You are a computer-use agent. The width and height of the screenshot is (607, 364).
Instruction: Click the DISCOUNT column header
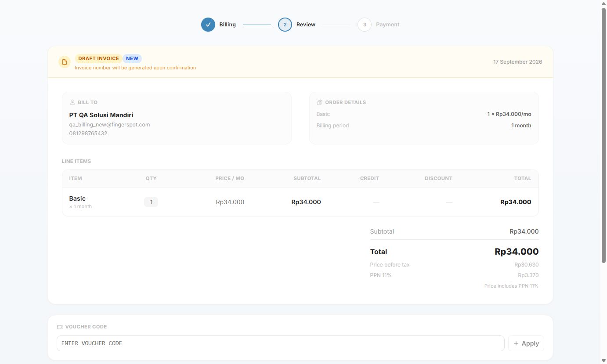coord(438,178)
